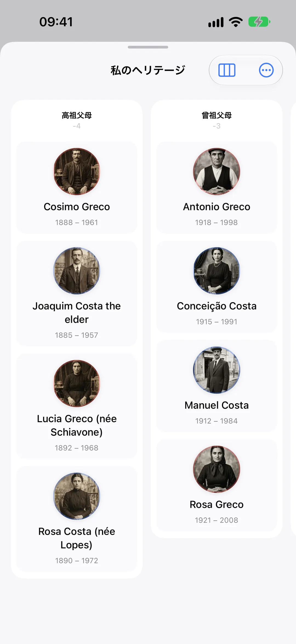Select Joaquim Costa the elder's portrait

pos(77,271)
